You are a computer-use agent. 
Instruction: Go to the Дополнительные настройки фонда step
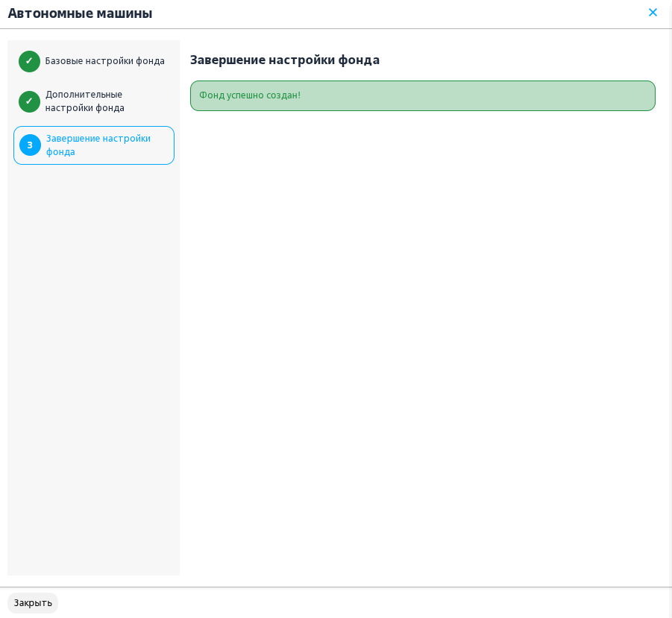tap(94, 101)
